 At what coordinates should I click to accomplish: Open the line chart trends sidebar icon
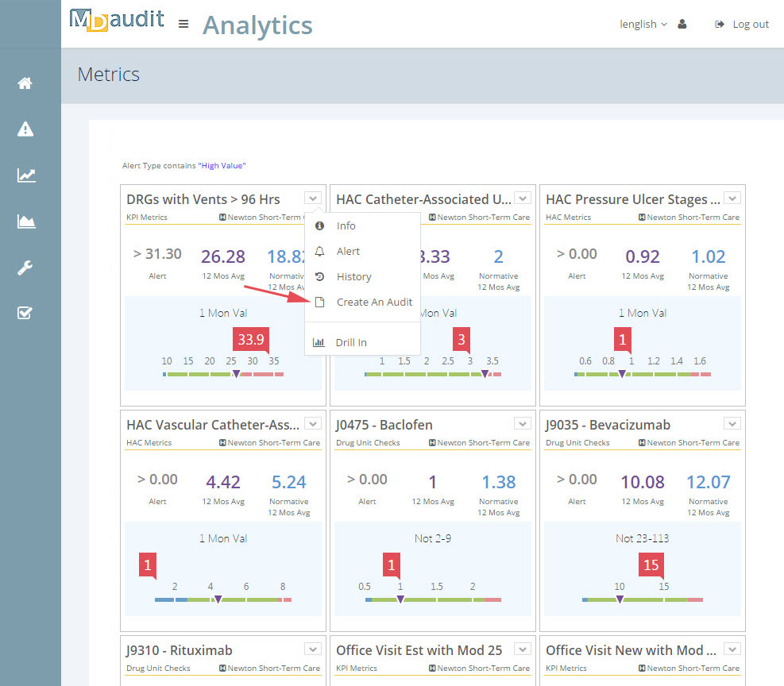26,175
